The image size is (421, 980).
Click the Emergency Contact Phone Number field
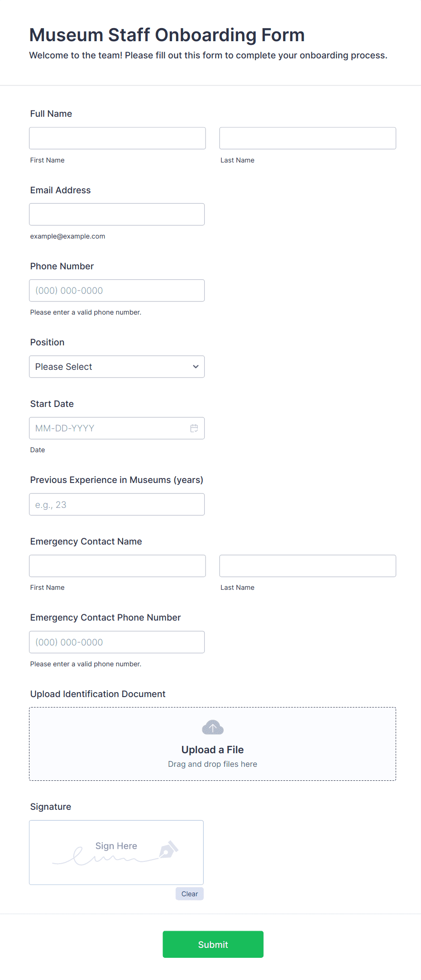coord(117,642)
